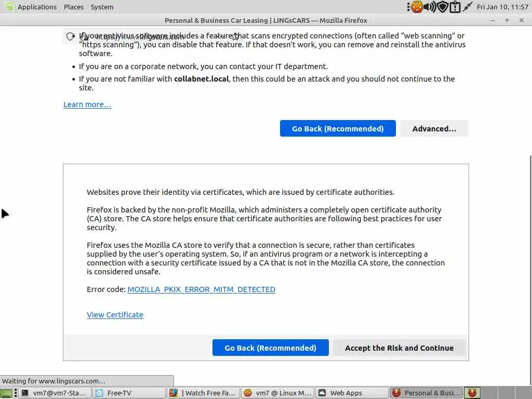
Task: Click Accept the Risk and Continue
Action: point(399,348)
